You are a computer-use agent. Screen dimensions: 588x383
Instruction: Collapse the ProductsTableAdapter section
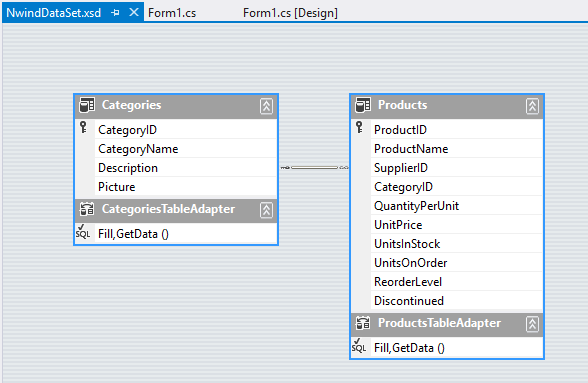point(532,324)
